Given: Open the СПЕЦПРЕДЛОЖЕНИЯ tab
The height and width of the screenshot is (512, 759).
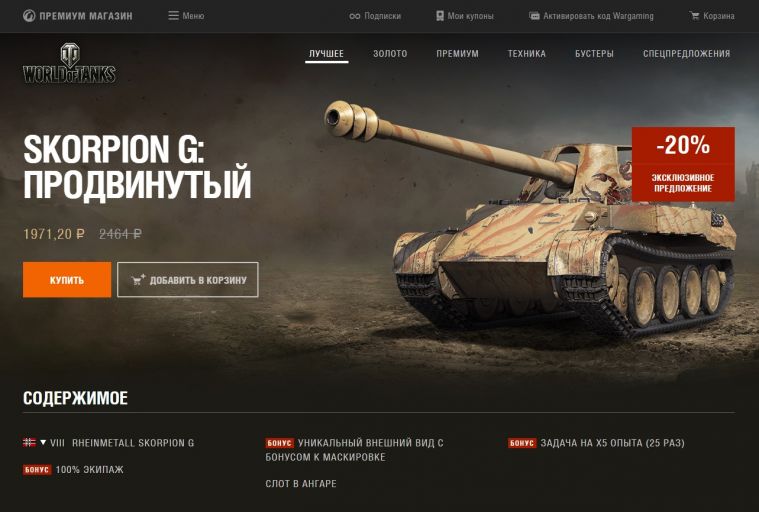Looking at the screenshot, I should click(686, 54).
